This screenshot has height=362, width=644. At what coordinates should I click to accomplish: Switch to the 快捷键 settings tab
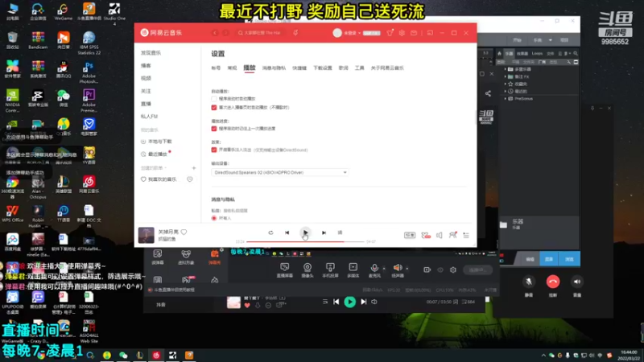point(299,68)
